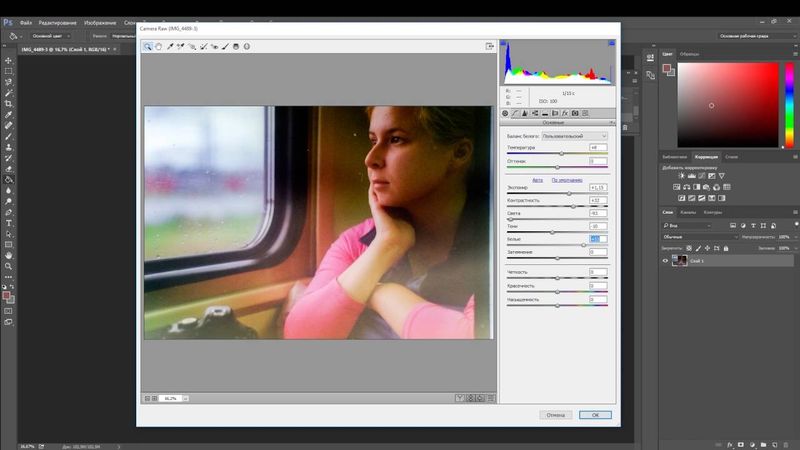
Task: Switch to the Образцы tab
Action: (689, 54)
